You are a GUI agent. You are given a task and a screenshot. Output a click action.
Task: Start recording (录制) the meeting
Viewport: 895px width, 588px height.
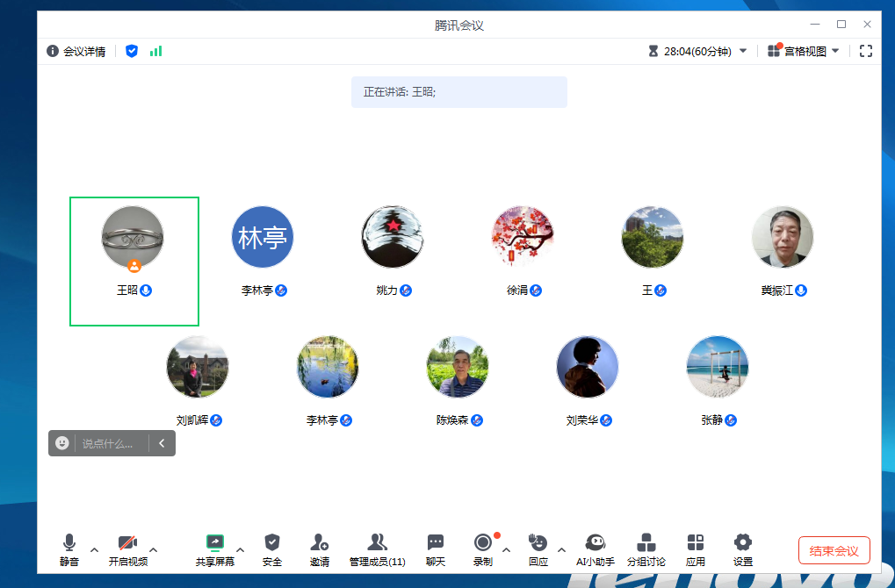pos(482,542)
